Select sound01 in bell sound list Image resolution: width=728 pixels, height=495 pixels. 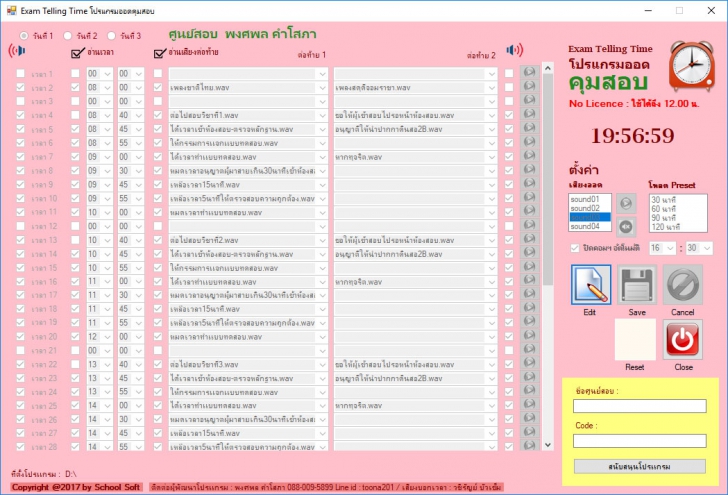click(x=590, y=199)
